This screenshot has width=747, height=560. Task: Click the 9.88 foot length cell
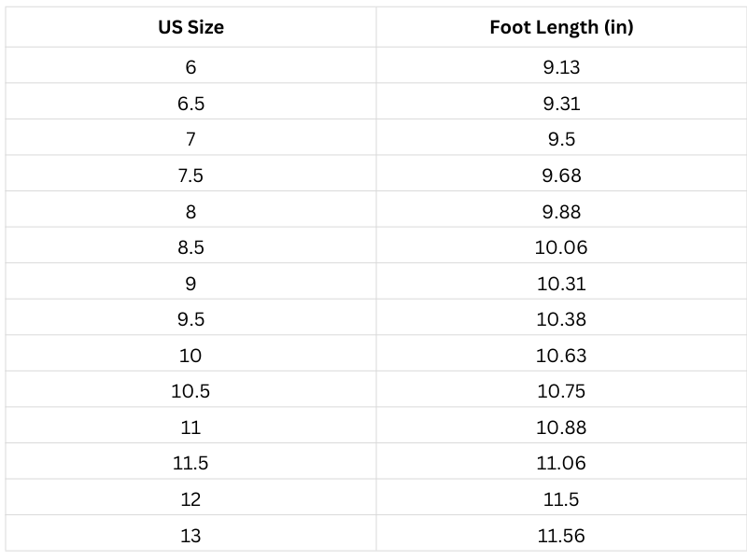561,212
